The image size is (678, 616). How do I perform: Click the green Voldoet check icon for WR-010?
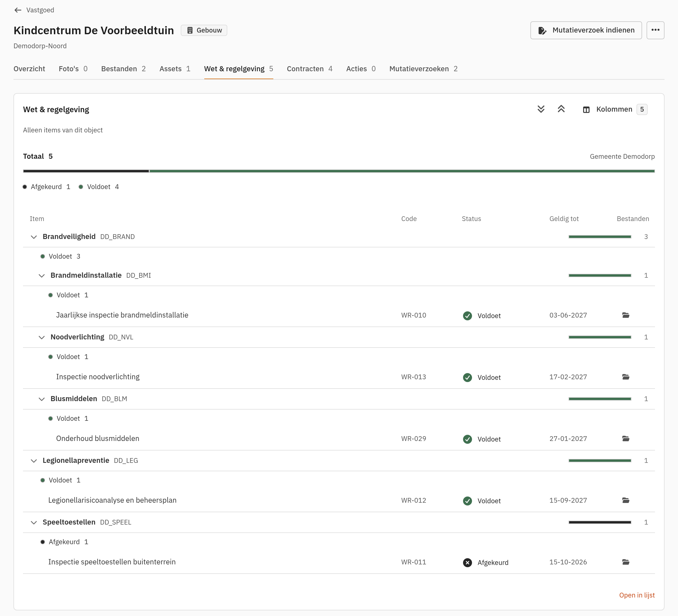coord(467,316)
